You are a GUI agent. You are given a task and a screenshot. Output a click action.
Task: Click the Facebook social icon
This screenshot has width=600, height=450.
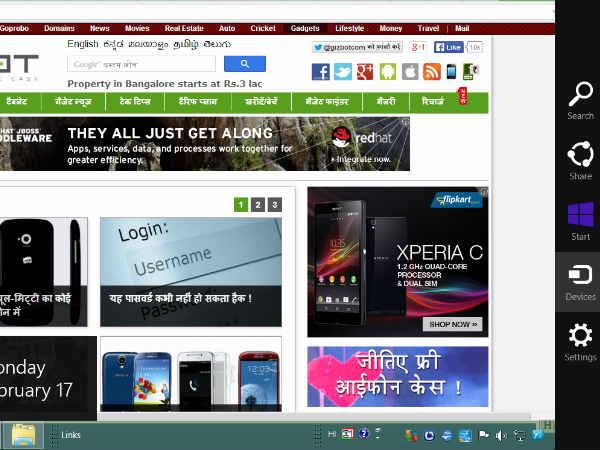pos(321,72)
